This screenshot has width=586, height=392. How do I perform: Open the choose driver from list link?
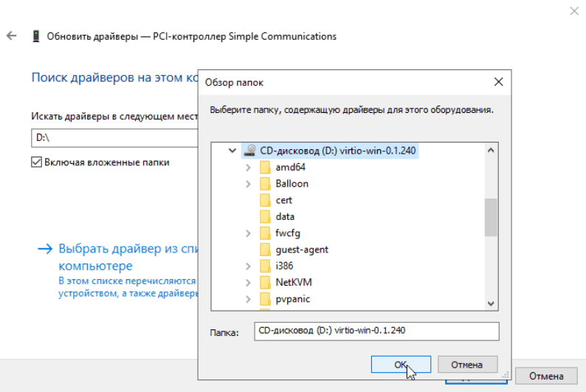coord(128,257)
